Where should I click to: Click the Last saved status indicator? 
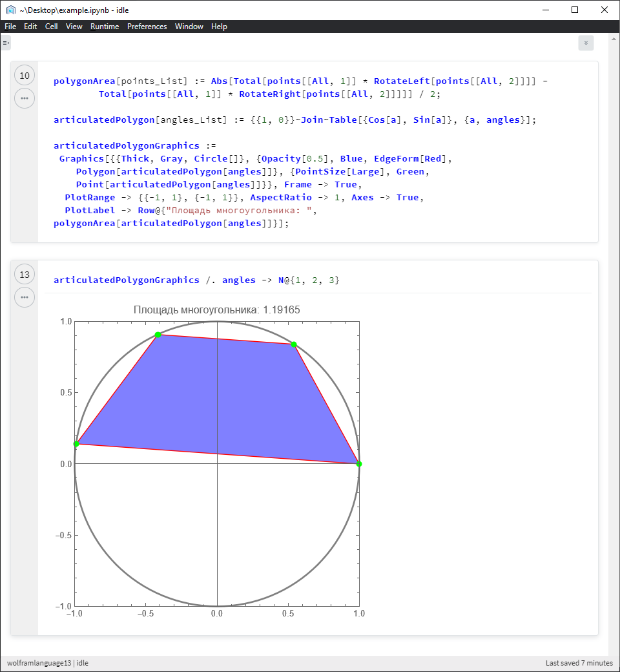point(579,663)
